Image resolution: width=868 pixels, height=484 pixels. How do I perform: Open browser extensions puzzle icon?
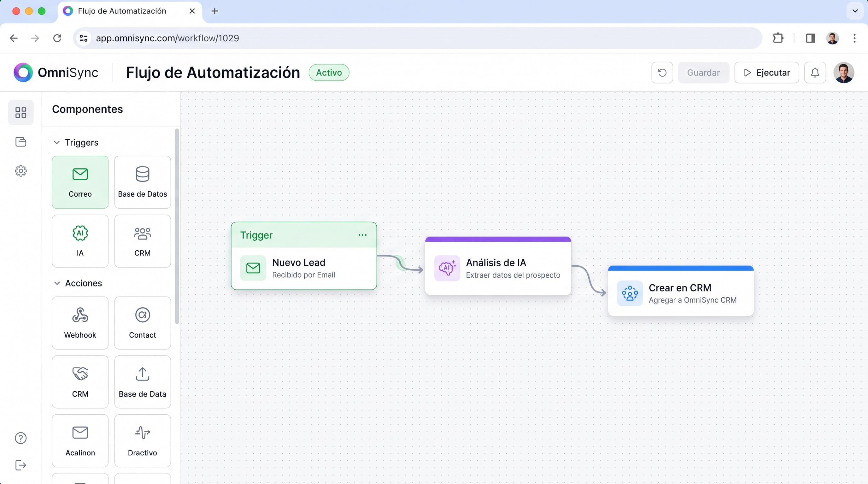click(778, 38)
